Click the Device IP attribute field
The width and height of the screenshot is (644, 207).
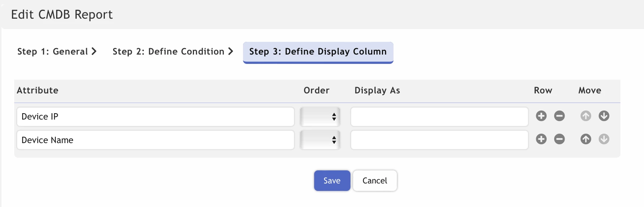[155, 117]
